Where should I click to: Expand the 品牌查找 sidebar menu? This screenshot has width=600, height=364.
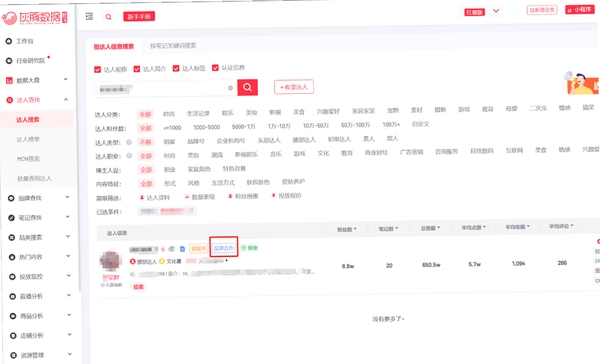pos(67,197)
